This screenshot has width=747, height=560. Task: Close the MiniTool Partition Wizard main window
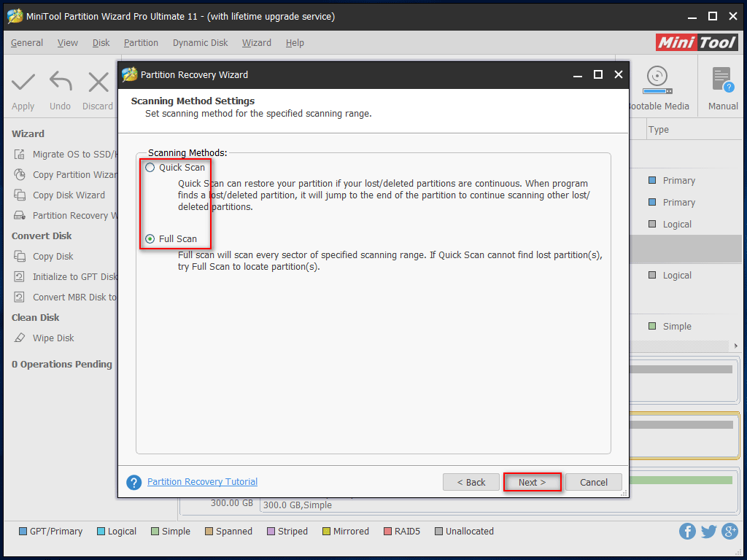coord(733,17)
